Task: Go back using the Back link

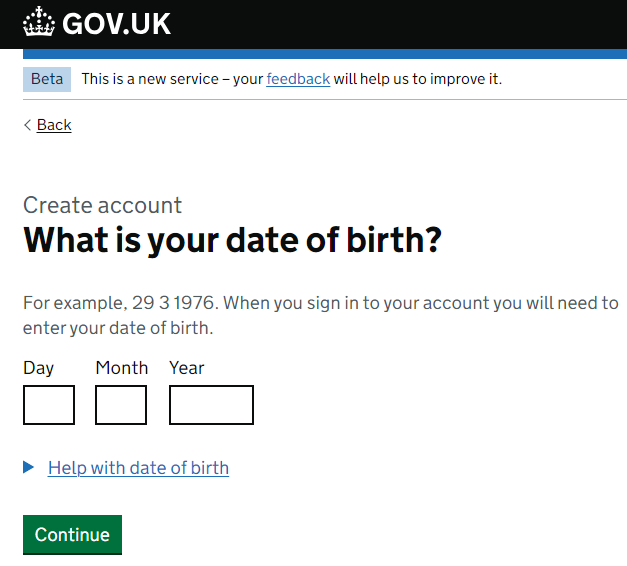Action: pos(54,125)
